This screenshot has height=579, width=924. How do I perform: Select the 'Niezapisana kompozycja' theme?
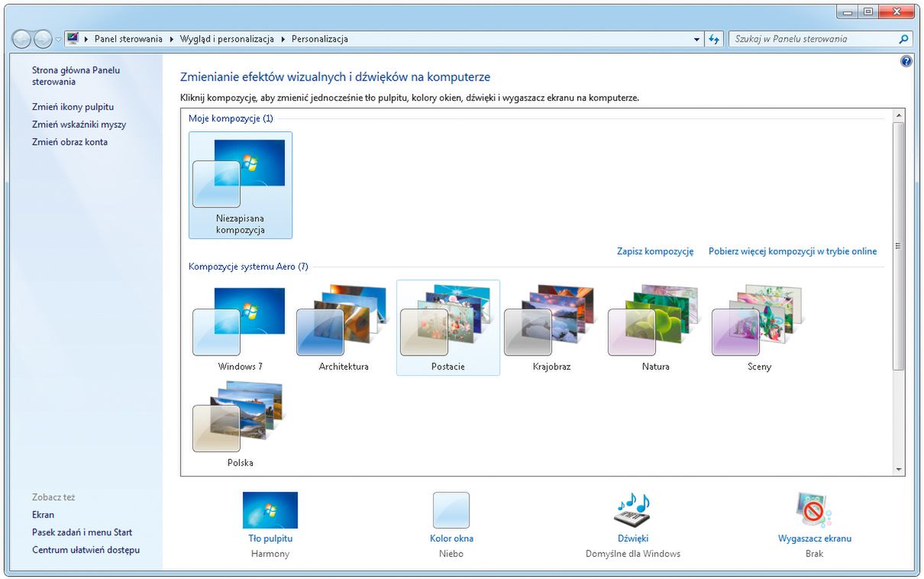(x=240, y=185)
